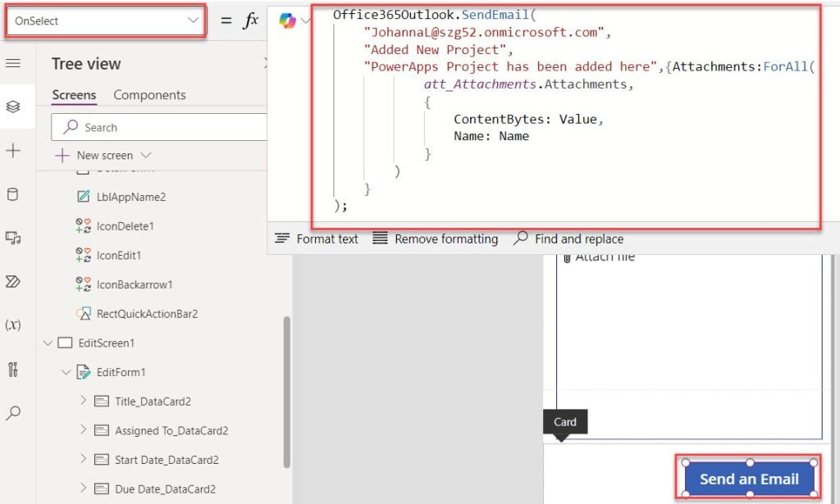
Task: Select Start Date_DataCard2 in tree
Action: click(167, 460)
